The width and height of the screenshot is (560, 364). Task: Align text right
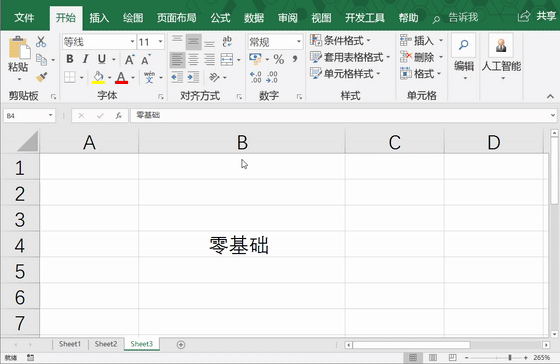pos(210,60)
